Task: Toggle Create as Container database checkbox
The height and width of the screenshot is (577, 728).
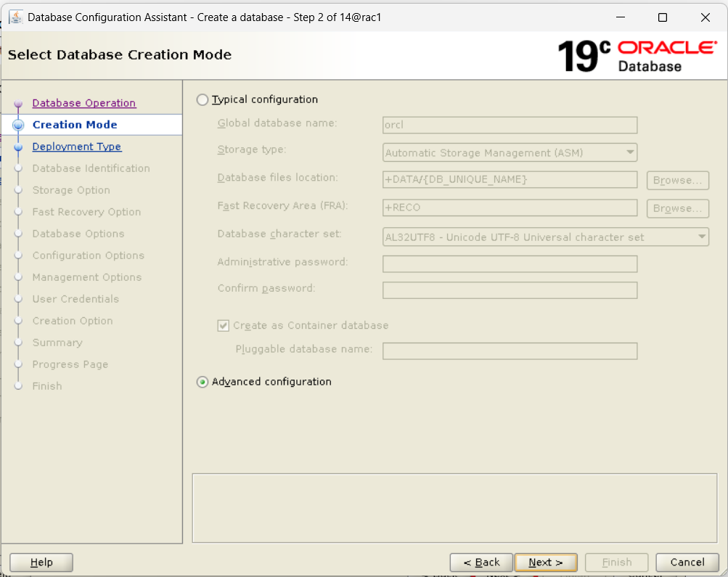Action: 224,325
